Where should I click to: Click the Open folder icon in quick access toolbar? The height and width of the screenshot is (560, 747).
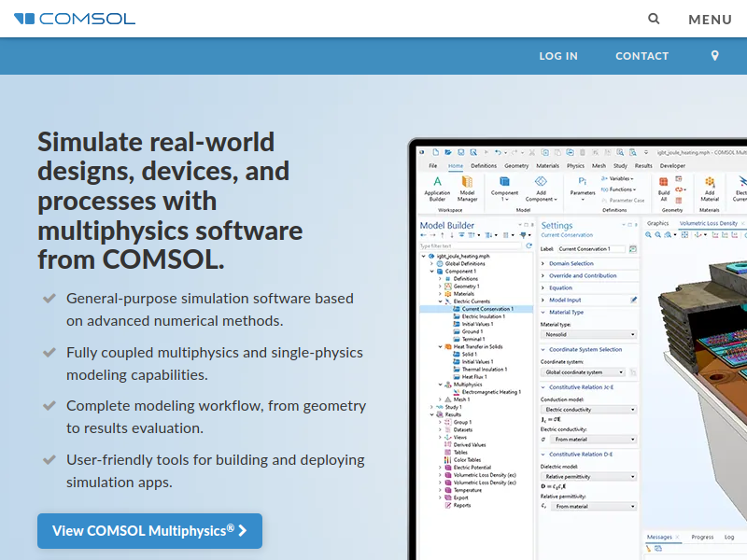pyautogui.click(x=448, y=152)
